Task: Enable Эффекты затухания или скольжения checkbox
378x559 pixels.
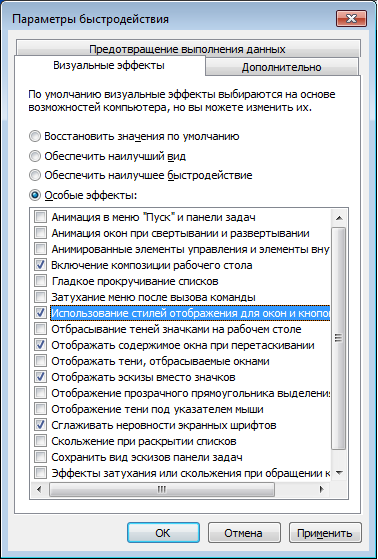Action: (x=40, y=473)
